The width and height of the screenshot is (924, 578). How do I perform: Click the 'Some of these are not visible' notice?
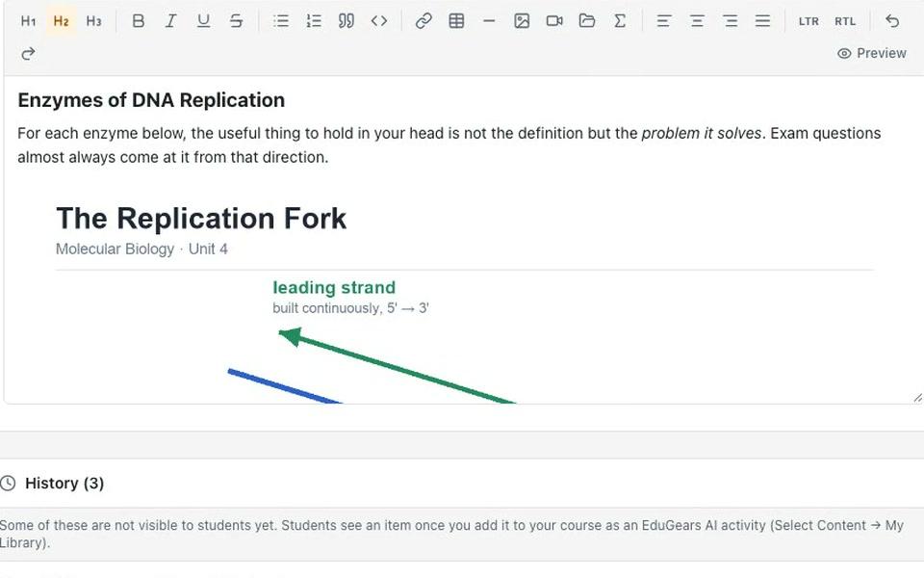pos(451,534)
